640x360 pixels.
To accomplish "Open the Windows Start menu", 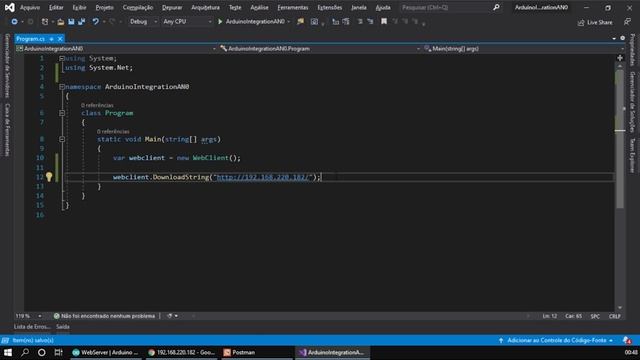I will click(x=8, y=352).
